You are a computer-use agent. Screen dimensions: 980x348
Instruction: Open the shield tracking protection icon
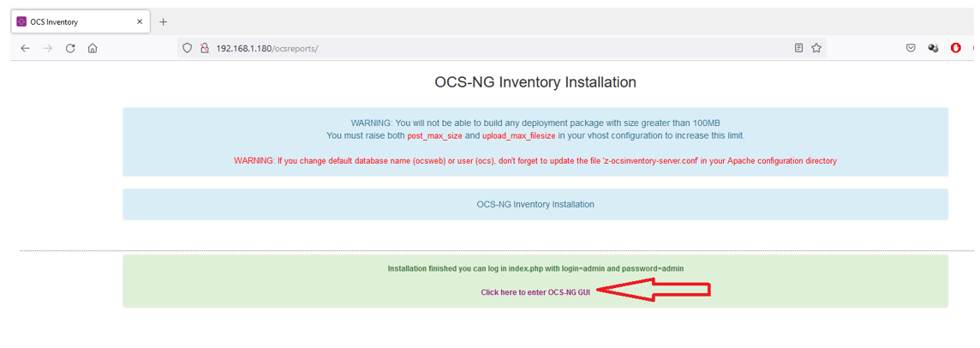point(187,48)
